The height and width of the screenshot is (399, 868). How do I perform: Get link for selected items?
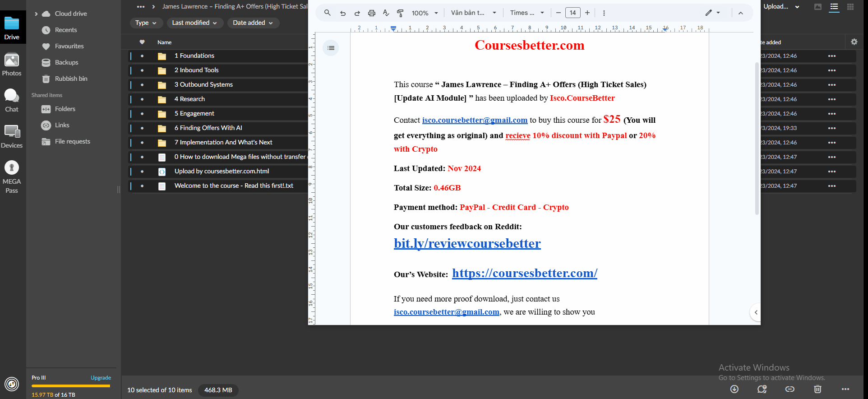(x=790, y=389)
